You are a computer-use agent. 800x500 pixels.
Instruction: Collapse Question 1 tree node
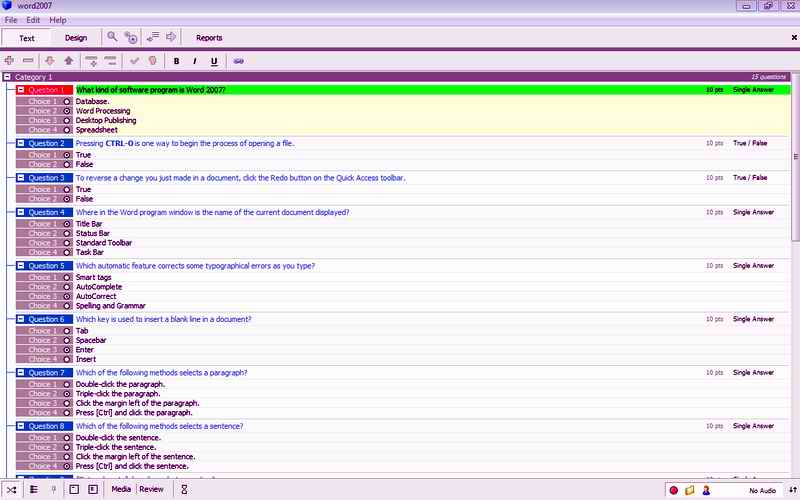point(21,90)
